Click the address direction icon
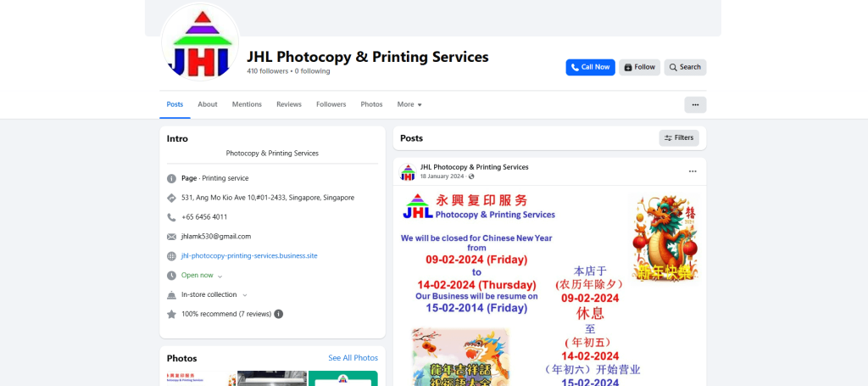868x386 pixels. pyautogui.click(x=171, y=198)
